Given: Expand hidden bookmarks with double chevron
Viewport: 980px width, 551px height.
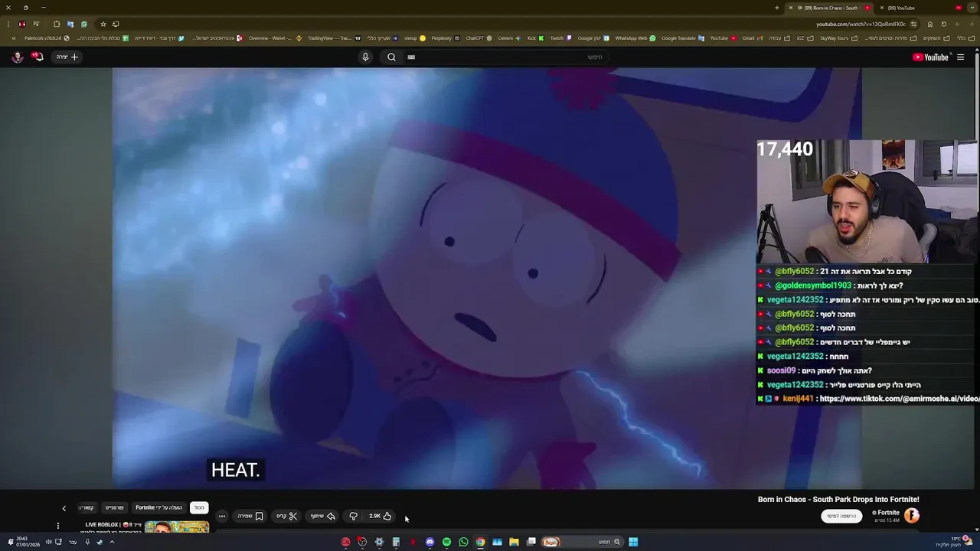Looking at the screenshot, I should 13,38.
